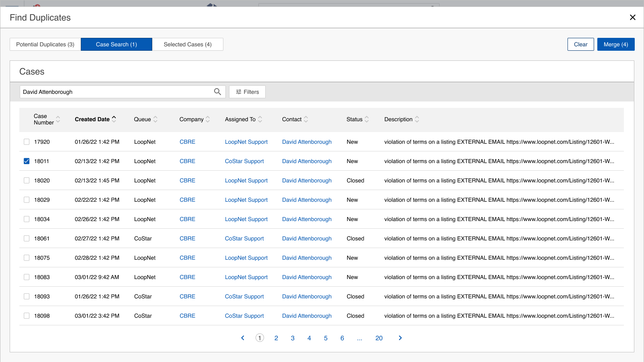This screenshot has height=362, width=644.
Task: Switch to Potential Duplicates tab
Action: [45, 44]
